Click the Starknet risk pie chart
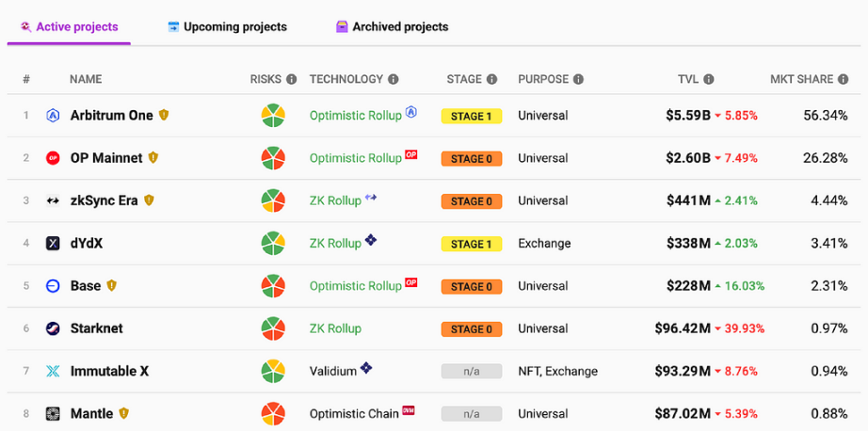This screenshot has height=431, width=868. point(273,328)
